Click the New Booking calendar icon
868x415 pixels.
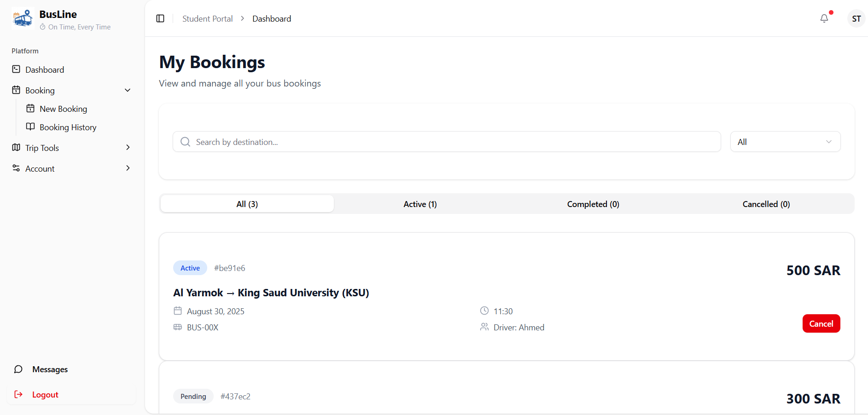click(30, 109)
